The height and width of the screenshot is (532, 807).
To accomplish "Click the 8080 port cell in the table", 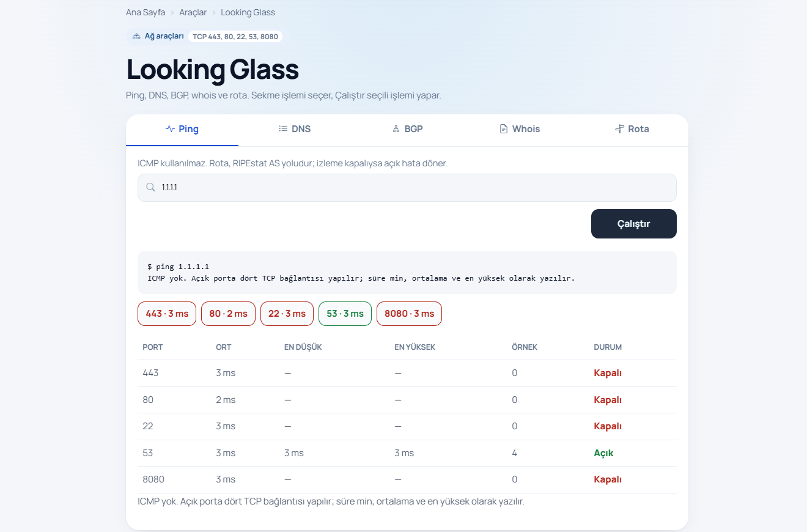I will tap(153, 479).
